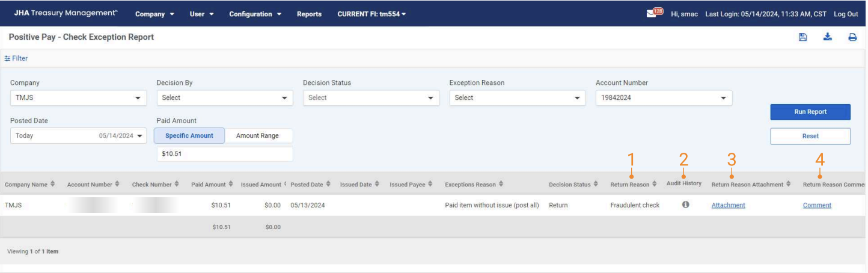Switch to the Amount Range option
The height and width of the screenshot is (273, 868).
click(257, 136)
